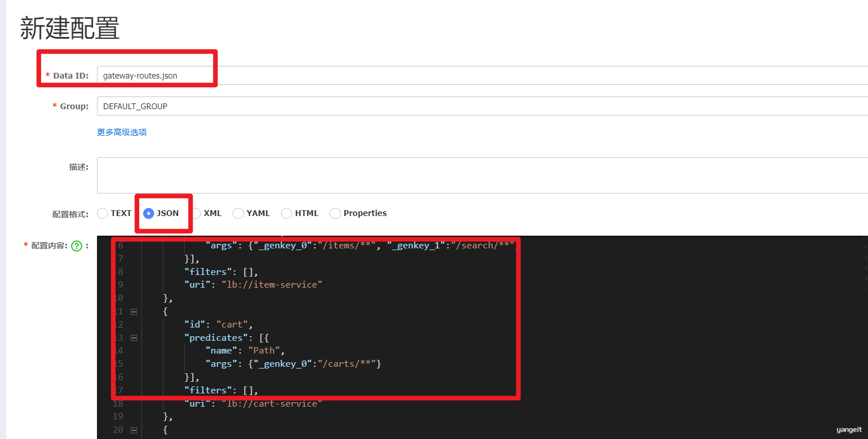Viewport: 868px width, 439px height.
Task: Select the HTML format radio button
Action: click(x=287, y=213)
